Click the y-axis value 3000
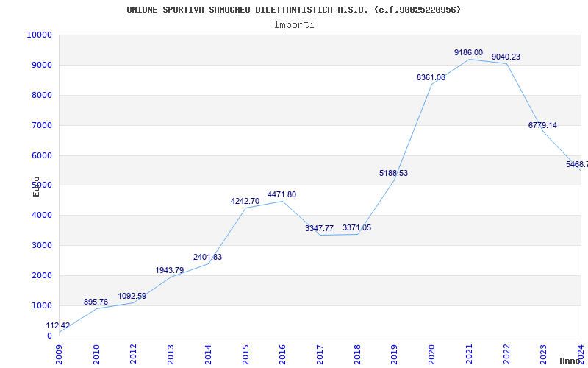The width and height of the screenshot is (588, 368). point(41,245)
